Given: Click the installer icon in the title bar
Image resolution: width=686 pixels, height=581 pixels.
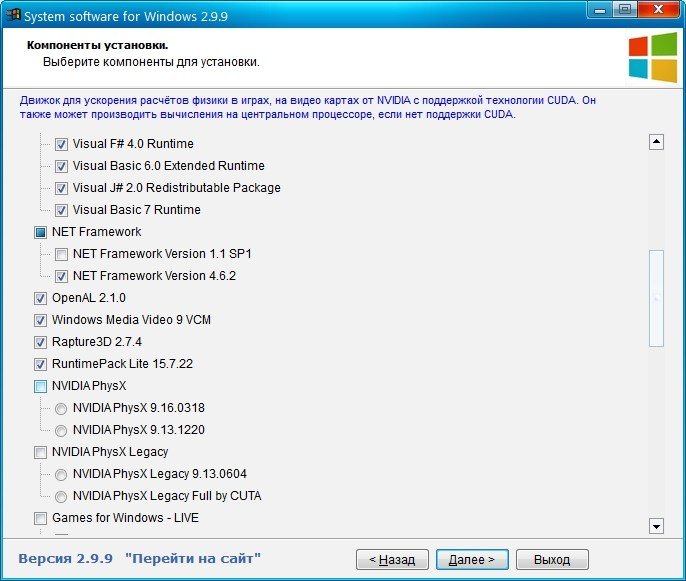Looking at the screenshot, I should pyautogui.click(x=13, y=15).
